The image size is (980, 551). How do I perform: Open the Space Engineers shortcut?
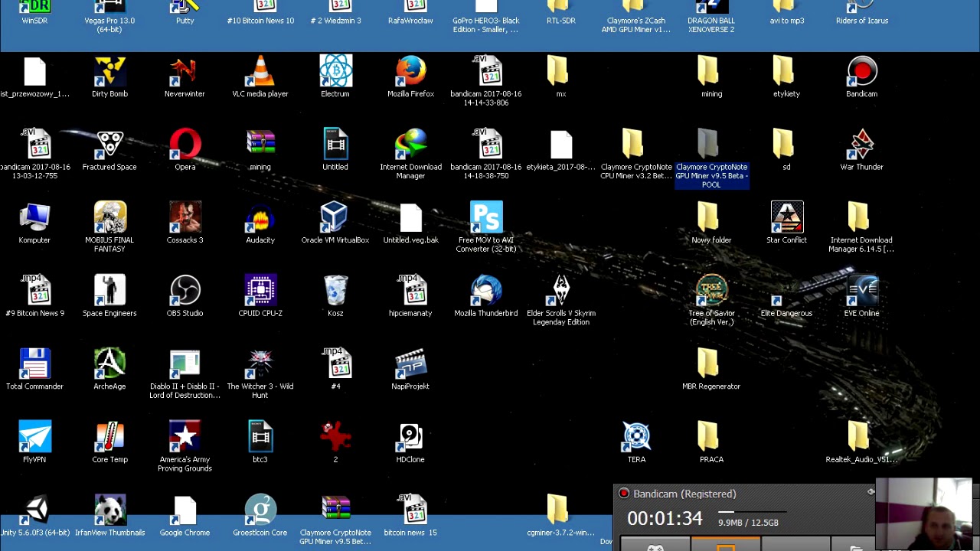pos(109,292)
